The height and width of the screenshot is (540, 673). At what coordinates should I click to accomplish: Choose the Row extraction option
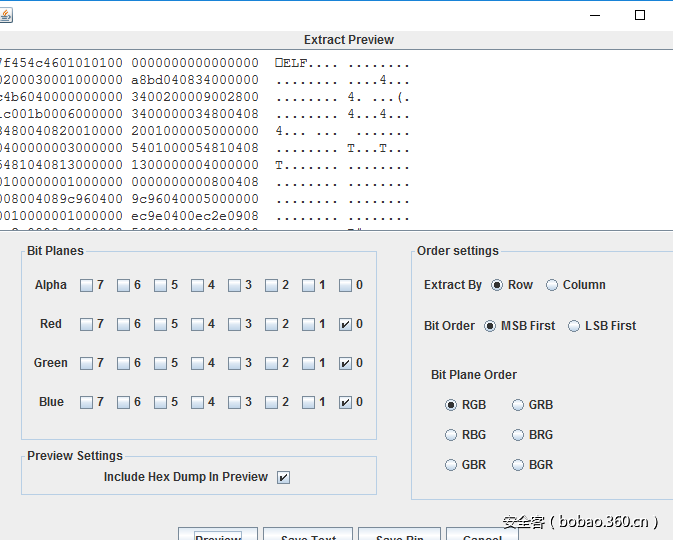pos(497,285)
